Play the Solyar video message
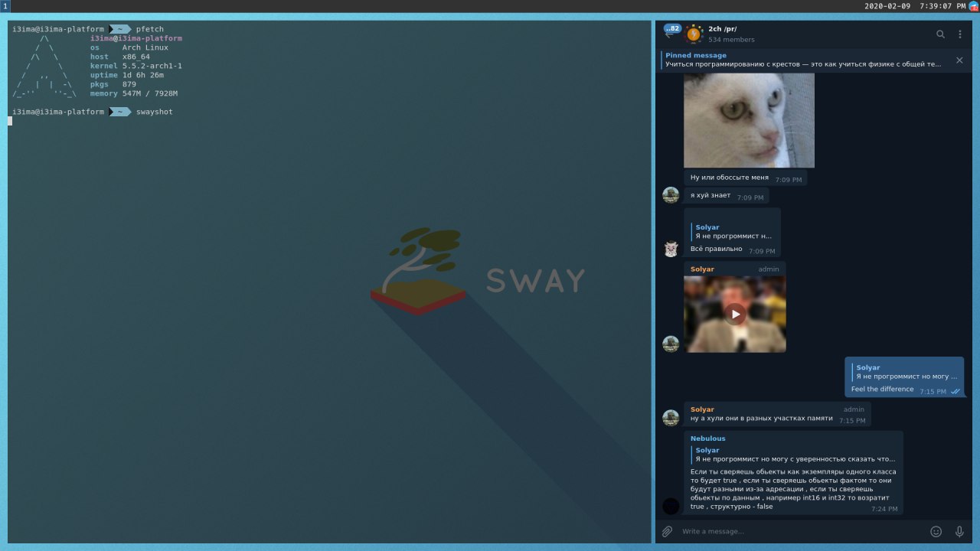Screen dimensions: 980x551 (735, 314)
